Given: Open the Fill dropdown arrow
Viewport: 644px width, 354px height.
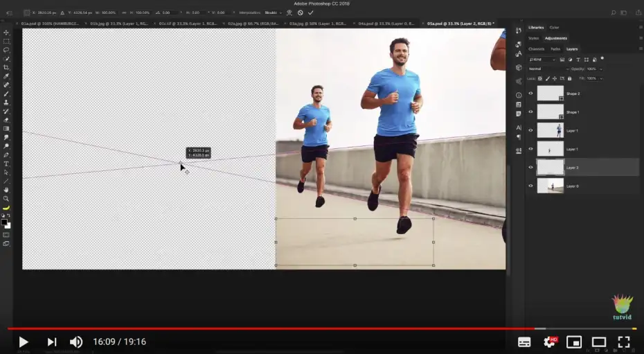Looking at the screenshot, I should coord(601,78).
